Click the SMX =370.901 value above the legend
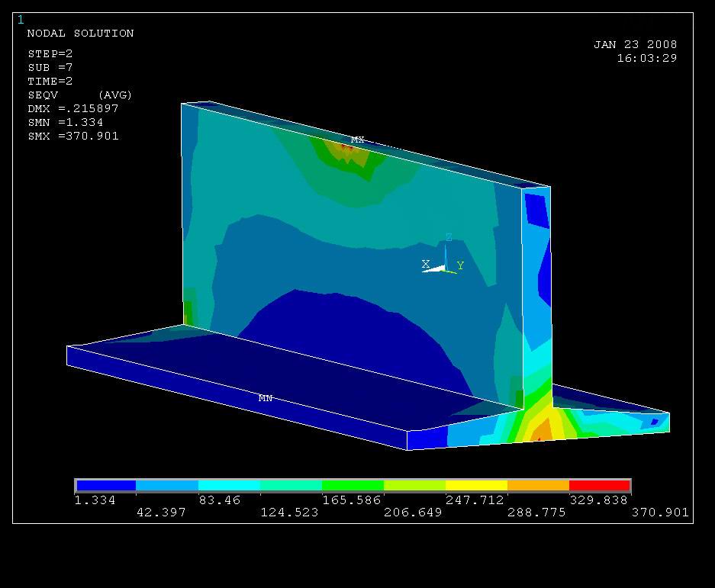Image resolution: width=715 pixels, height=588 pixels. click(x=73, y=136)
